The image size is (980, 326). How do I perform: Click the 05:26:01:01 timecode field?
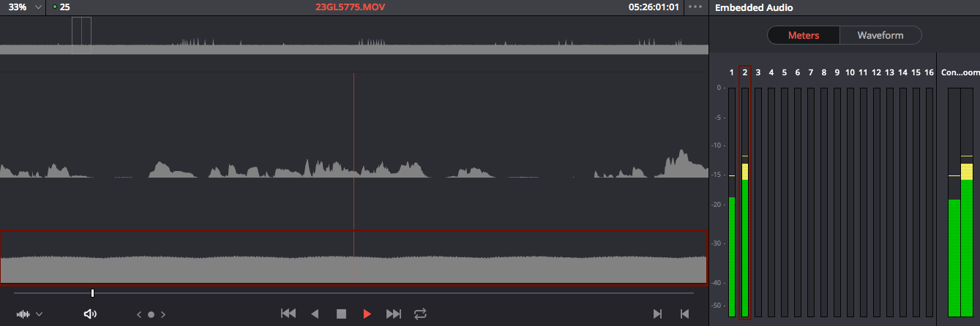click(654, 7)
